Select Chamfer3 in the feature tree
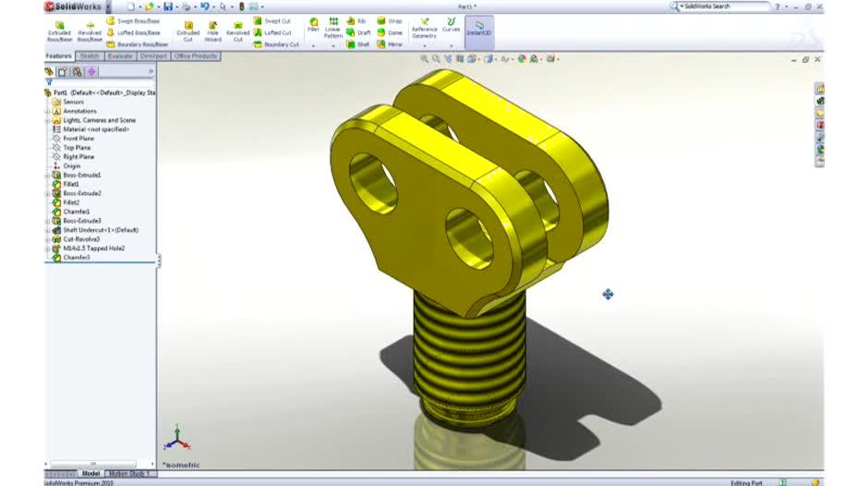Image resolution: width=868 pixels, height=486 pixels. click(x=77, y=258)
